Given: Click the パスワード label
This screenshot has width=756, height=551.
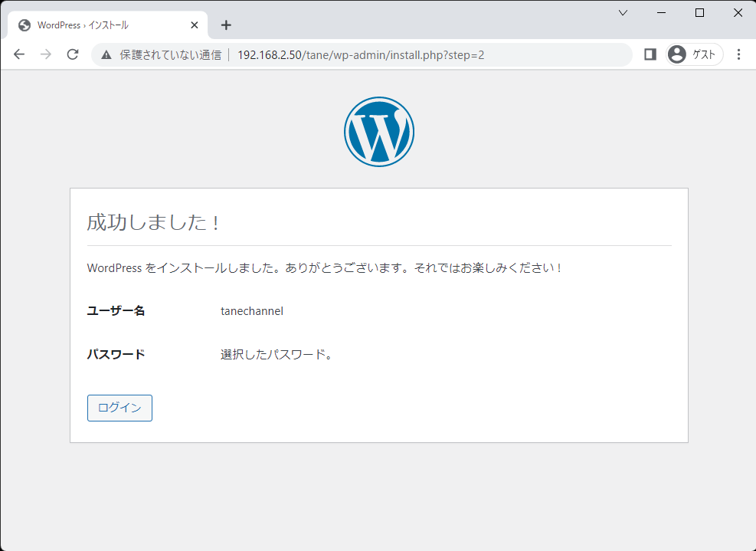Looking at the screenshot, I should [x=116, y=355].
